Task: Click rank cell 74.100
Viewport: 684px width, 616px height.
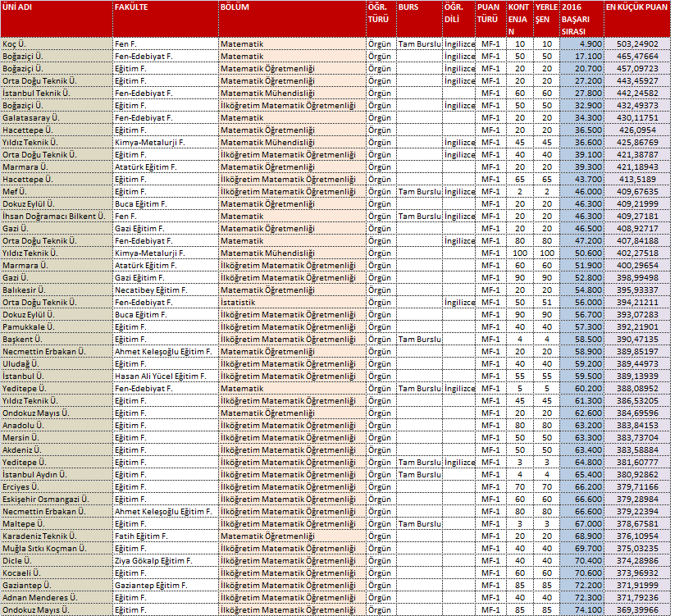Action: point(582,610)
